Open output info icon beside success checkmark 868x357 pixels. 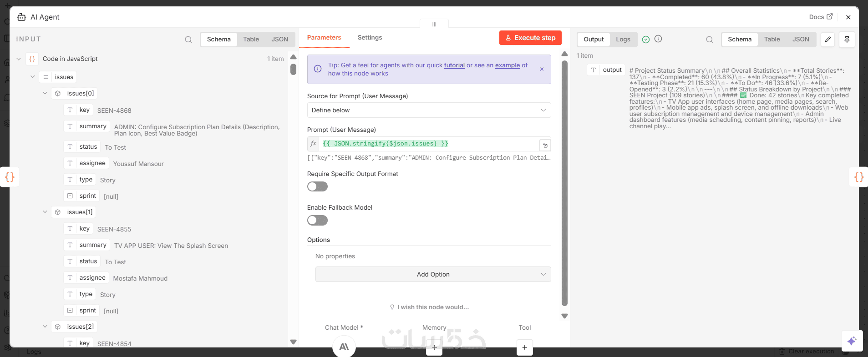pos(658,39)
